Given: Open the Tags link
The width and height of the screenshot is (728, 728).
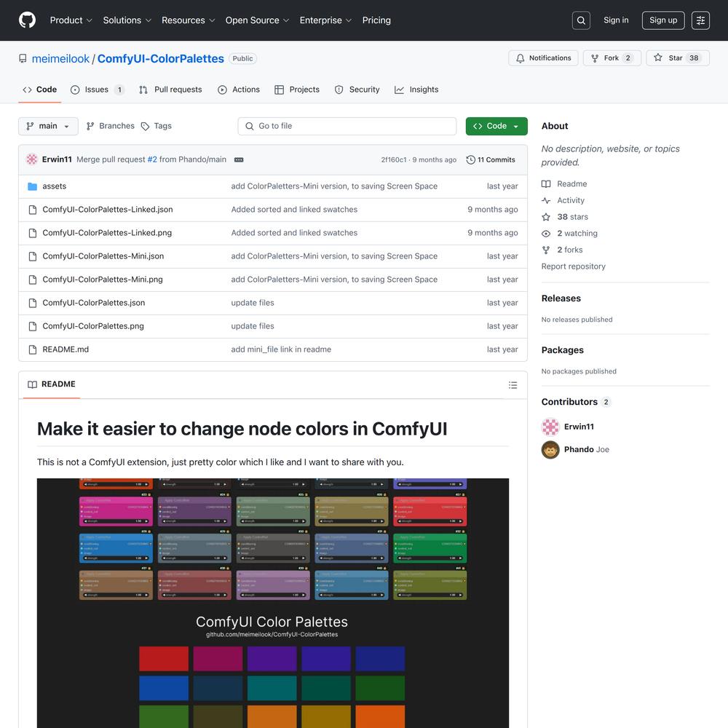Looking at the screenshot, I should coord(157,126).
